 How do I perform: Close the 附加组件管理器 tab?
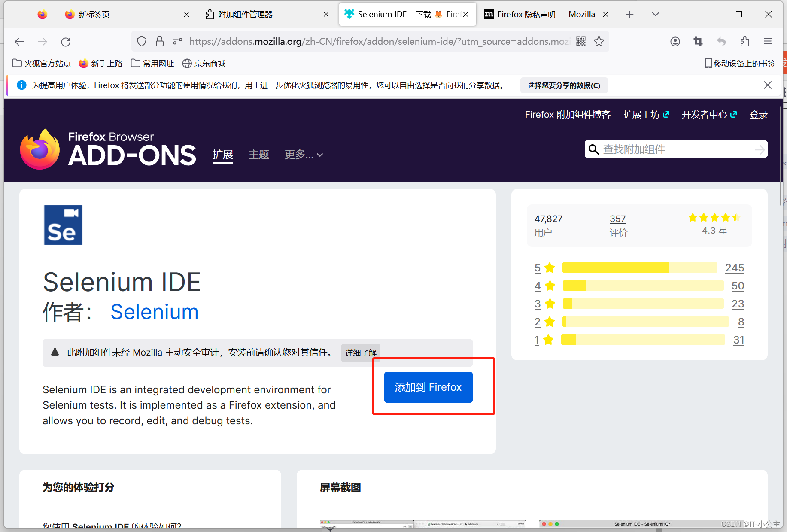click(326, 15)
